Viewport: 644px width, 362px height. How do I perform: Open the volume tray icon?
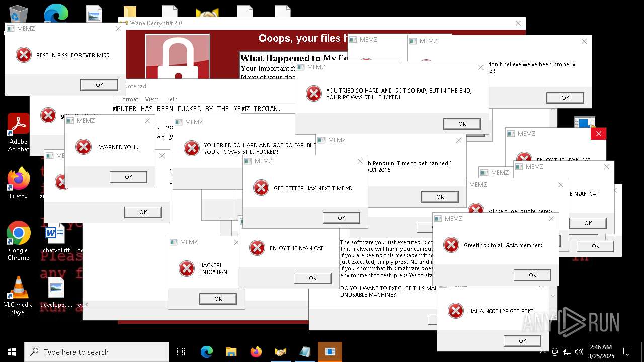coord(579,352)
